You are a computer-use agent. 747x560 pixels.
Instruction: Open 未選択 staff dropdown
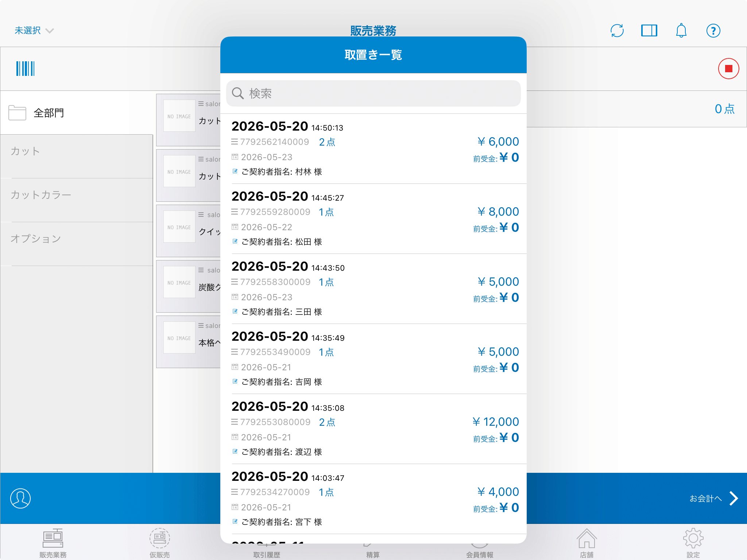pyautogui.click(x=34, y=31)
